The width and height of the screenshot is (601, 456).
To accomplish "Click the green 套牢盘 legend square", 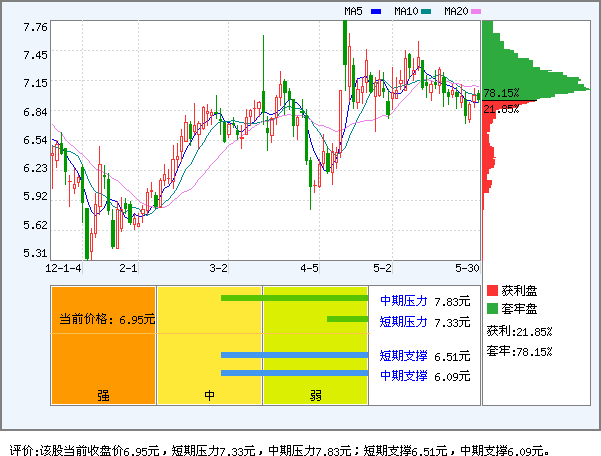I will click(492, 308).
